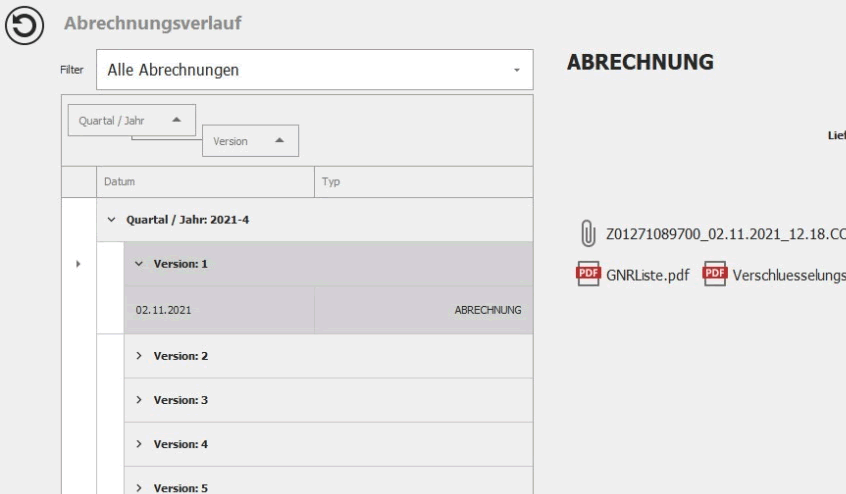Open the GNRListe.pdf file link
The height and width of the screenshot is (494, 846).
[648, 274]
